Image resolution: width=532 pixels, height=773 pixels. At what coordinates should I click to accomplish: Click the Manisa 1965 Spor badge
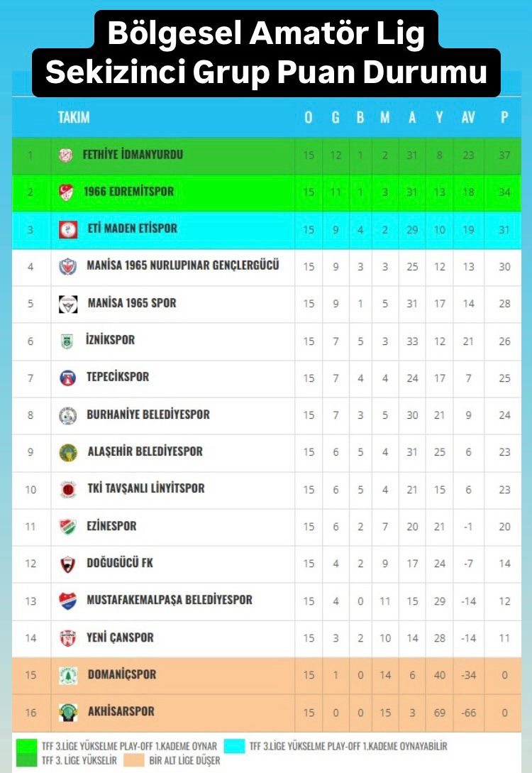click(68, 304)
